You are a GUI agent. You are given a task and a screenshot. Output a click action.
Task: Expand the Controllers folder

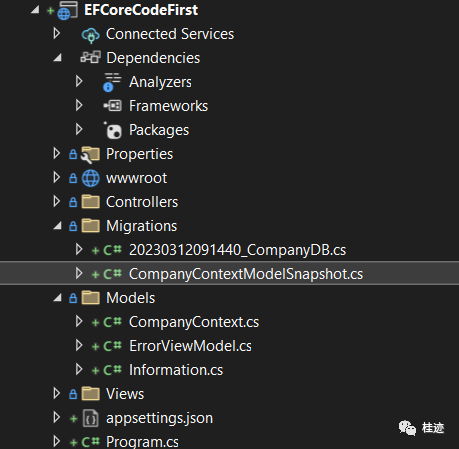[57, 201]
